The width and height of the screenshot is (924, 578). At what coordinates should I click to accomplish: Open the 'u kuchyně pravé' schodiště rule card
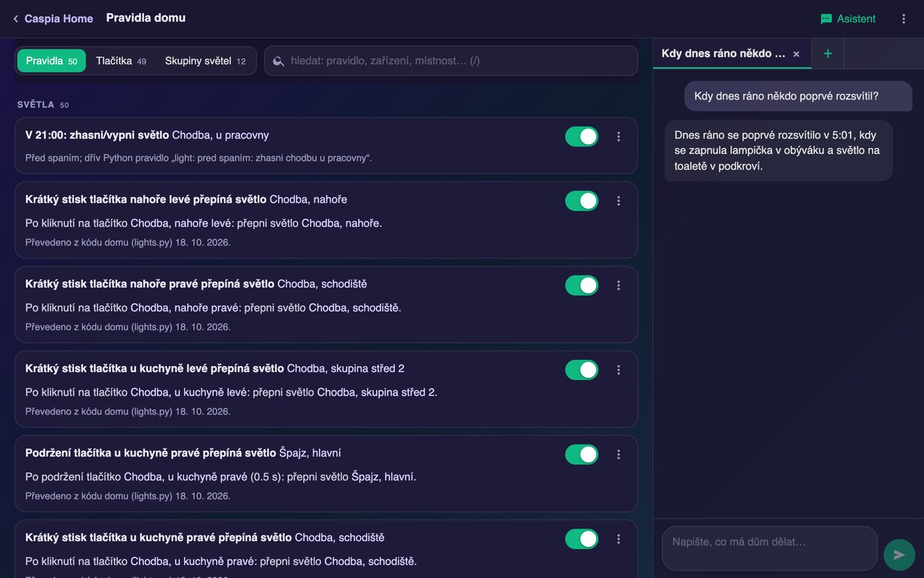326,549
